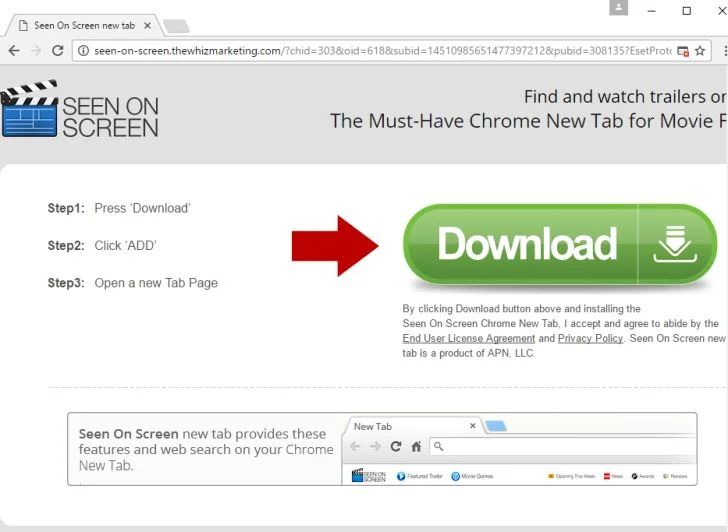The image size is (728, 532).
Task: Click 'tab is a product of APN, LLC.' text
Action: coord(468,353)
